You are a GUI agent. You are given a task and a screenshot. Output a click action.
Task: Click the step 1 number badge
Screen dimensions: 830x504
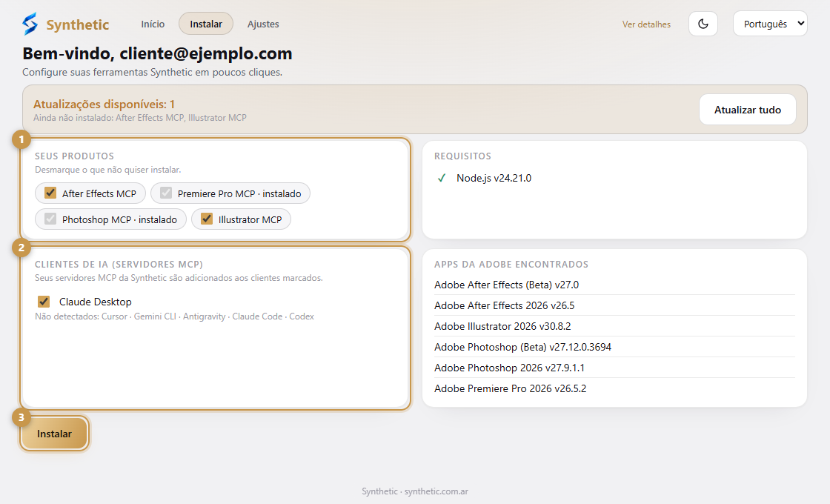[21, 140]
